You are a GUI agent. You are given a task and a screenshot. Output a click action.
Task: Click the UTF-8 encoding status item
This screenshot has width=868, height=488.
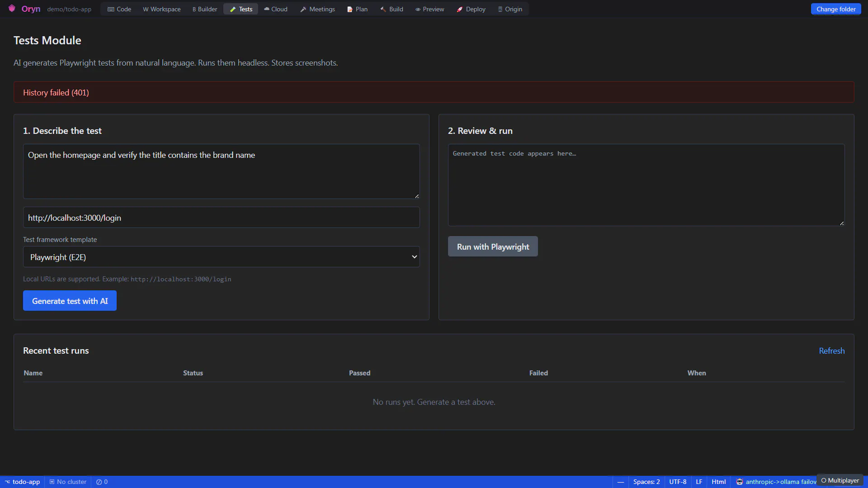[678, 482]
